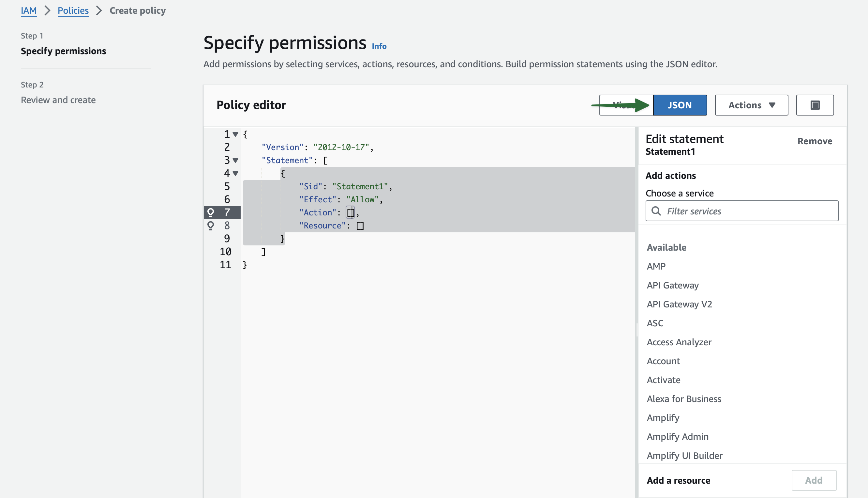868x498 pixels.
Task: Click the Add button for resource
Action: (x=813, y=480)
